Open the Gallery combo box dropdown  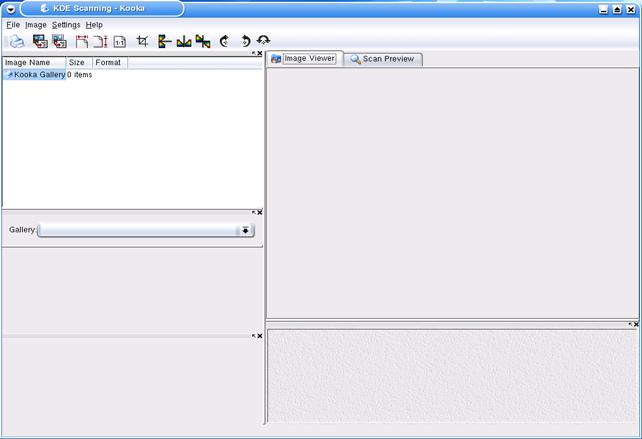(245, 230)
